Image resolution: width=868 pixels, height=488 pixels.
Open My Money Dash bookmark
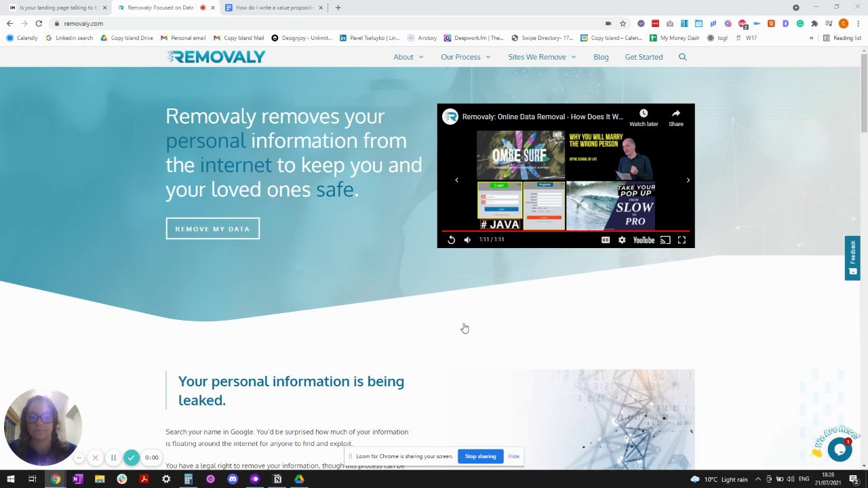675,38
